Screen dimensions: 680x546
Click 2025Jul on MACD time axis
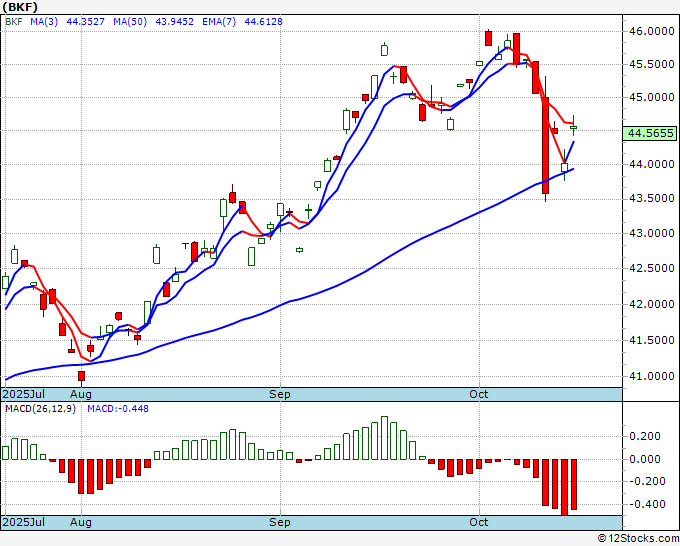24,522
